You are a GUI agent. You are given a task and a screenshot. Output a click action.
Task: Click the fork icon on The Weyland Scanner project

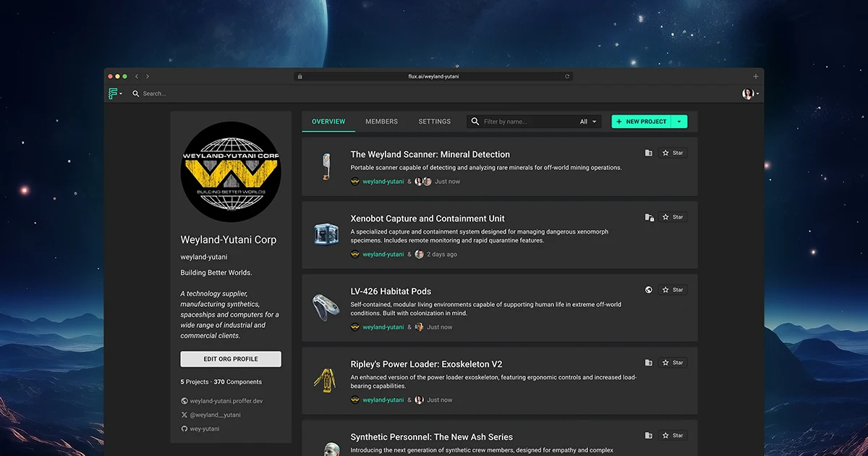649,153
